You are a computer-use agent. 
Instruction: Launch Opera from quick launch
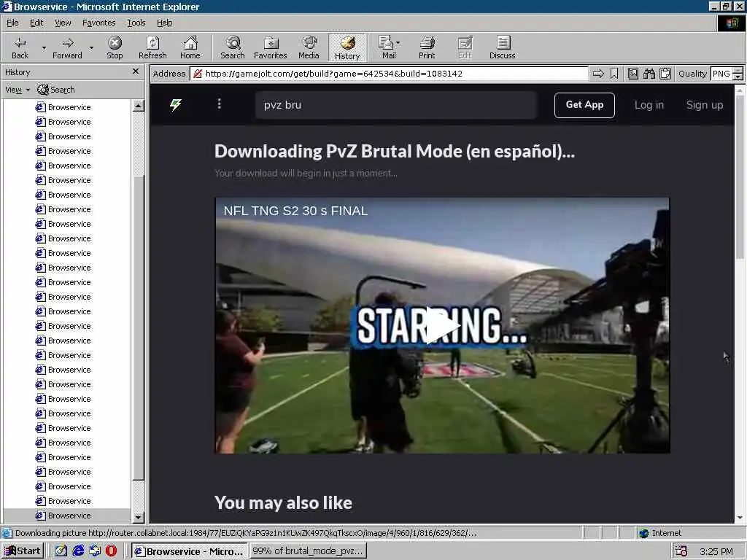point(111,551)
